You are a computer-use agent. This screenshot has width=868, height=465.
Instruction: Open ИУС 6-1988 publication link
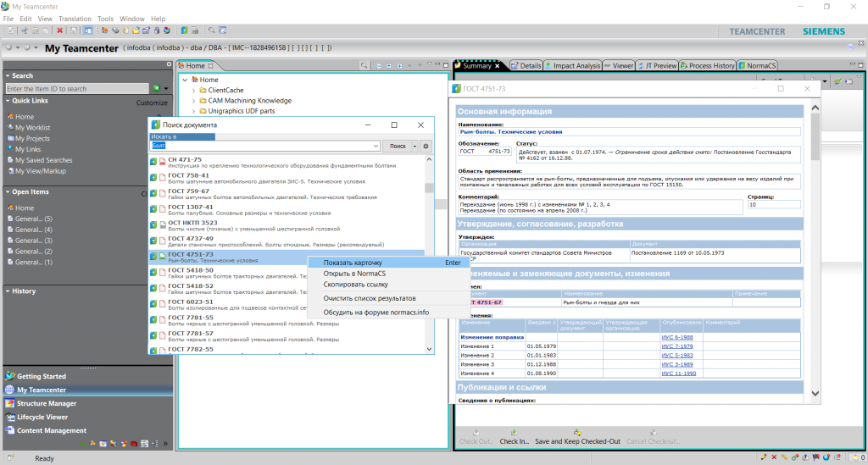(x=677, y=337)
